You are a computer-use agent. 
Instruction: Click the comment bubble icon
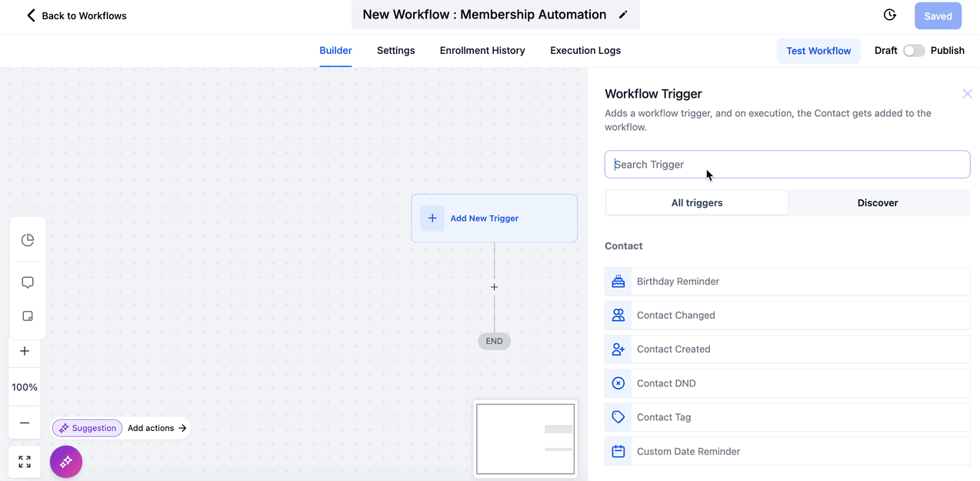(28, 282)
